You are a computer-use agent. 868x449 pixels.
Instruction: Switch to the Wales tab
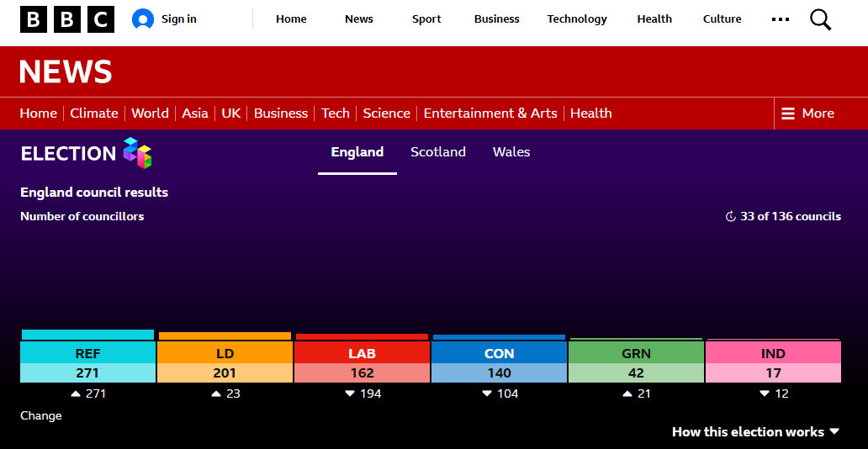511,151
